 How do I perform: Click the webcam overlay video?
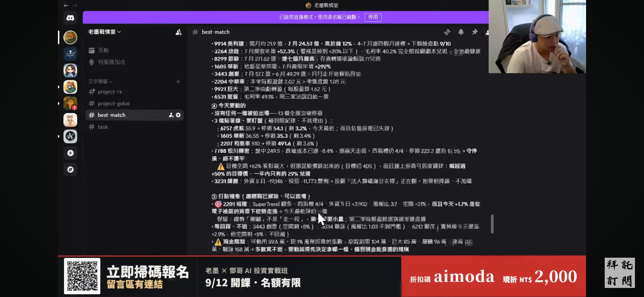[x=537, y=37]
